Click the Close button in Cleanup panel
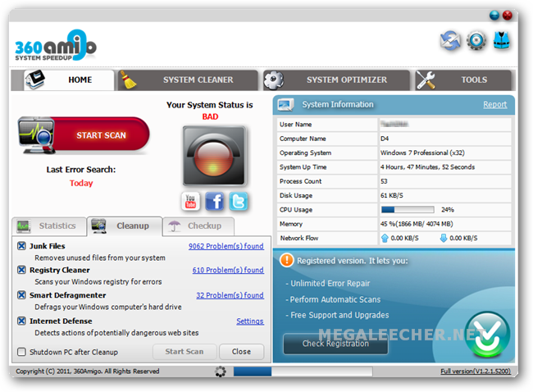Image resolution: width=533 pixels, height=392 pixels. point(241,352)
